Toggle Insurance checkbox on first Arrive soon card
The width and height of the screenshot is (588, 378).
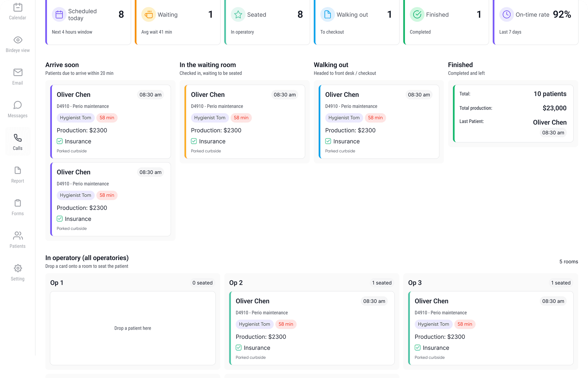pyautogui.click(x=60, y=141)
